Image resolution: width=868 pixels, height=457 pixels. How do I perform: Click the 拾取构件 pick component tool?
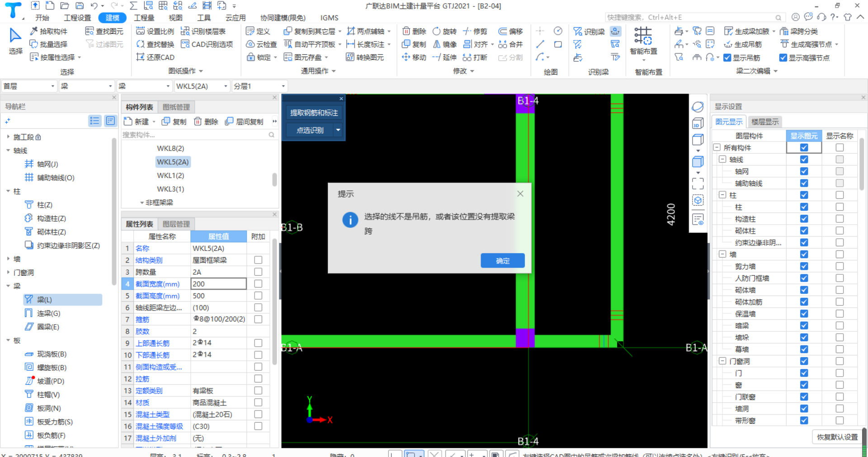(x=48, y=31)
